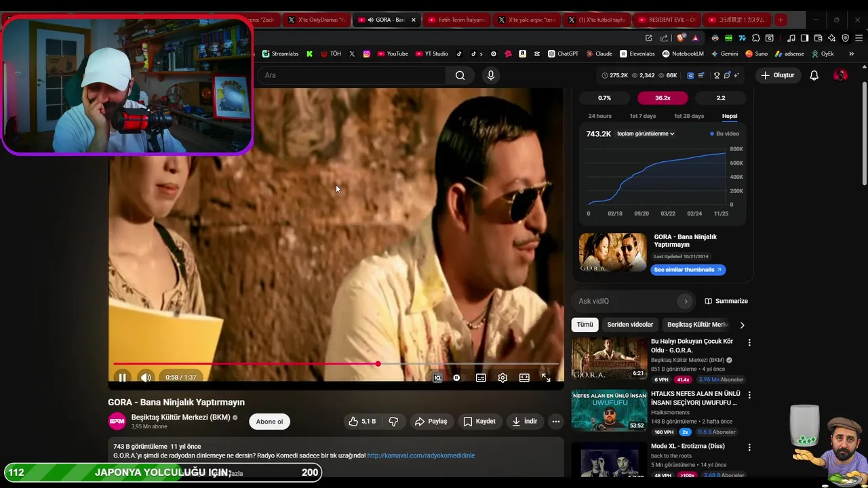Select the 1st 7 days tab
Screen dimensions: 868x488
pyautogui.click(x=643, y=116)
